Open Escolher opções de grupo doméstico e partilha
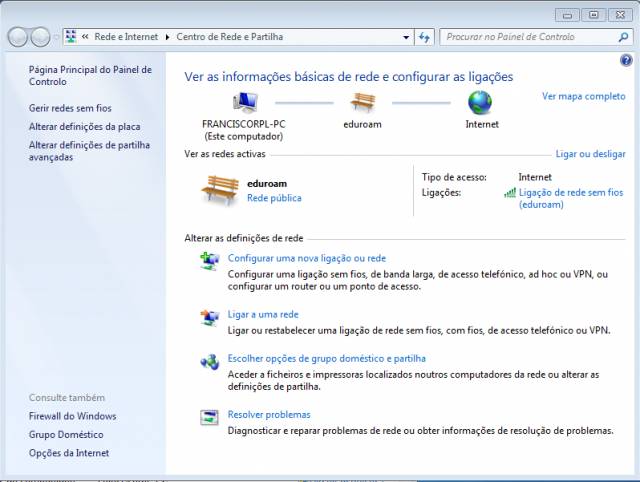The width and height of the screenshot is (640, 482). coord(327,358)
